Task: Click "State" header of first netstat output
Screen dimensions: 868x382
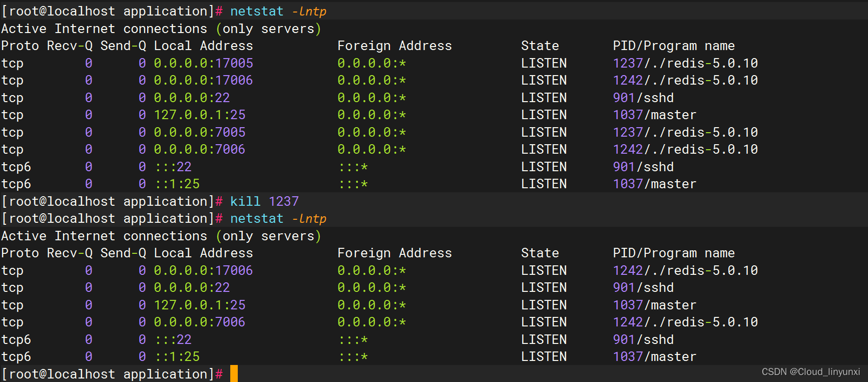Action: [540, 46]
